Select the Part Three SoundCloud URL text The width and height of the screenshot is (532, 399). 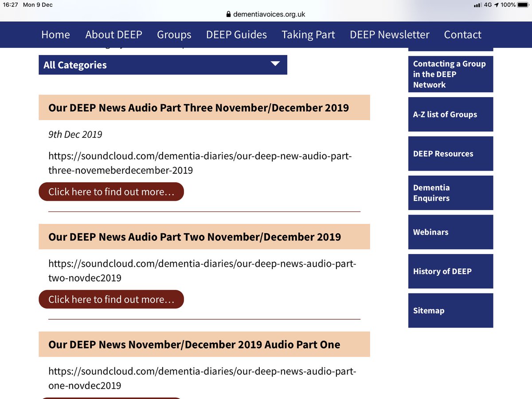pyautogui.click(x=200, y=163)
